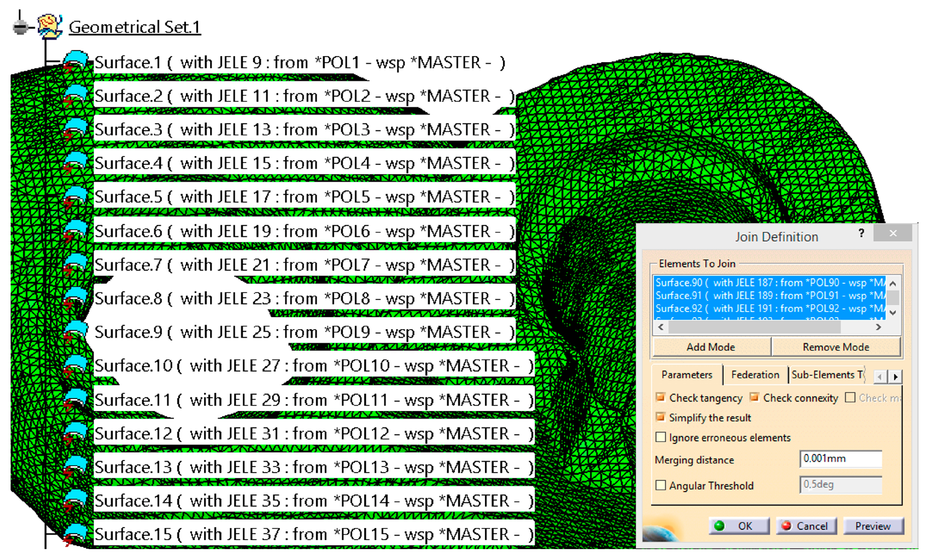Disable the Simplify the result option

pos(660,417)
